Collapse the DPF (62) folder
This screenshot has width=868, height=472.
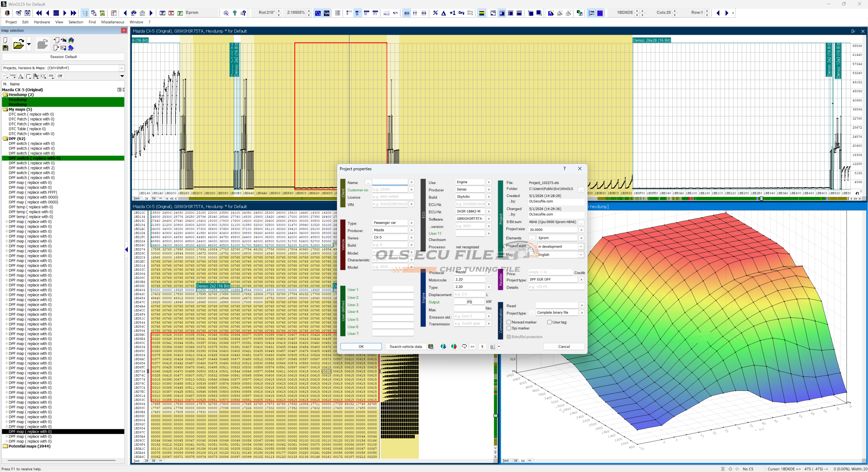[5, 139]
